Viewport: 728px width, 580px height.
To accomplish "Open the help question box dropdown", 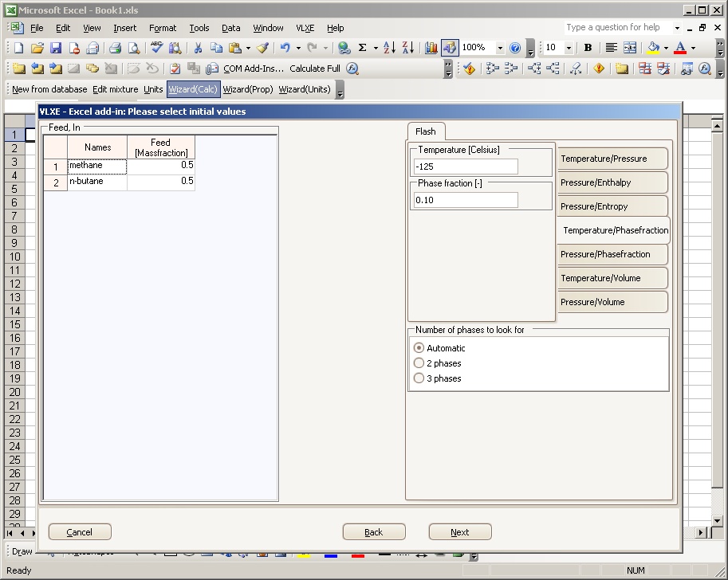I will 678,28.
